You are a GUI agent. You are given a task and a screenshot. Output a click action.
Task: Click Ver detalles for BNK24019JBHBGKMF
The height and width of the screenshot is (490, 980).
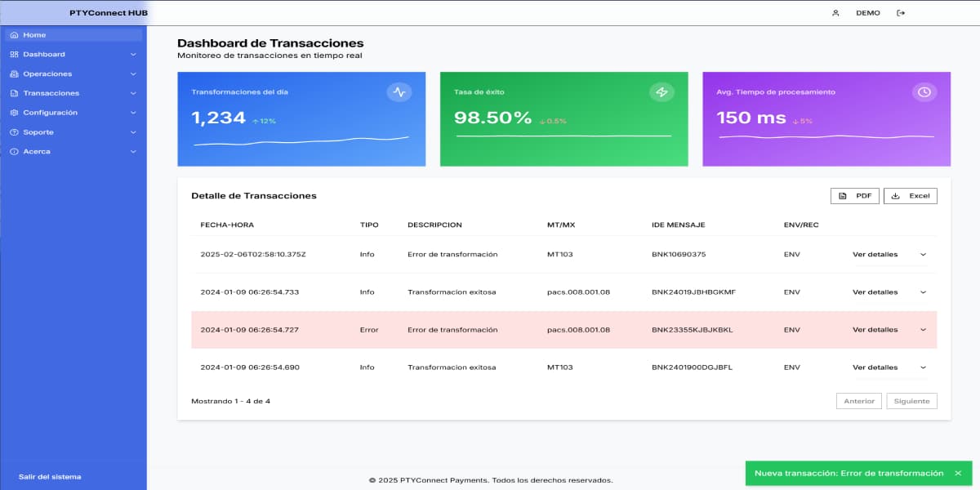[x=875, y=292]
